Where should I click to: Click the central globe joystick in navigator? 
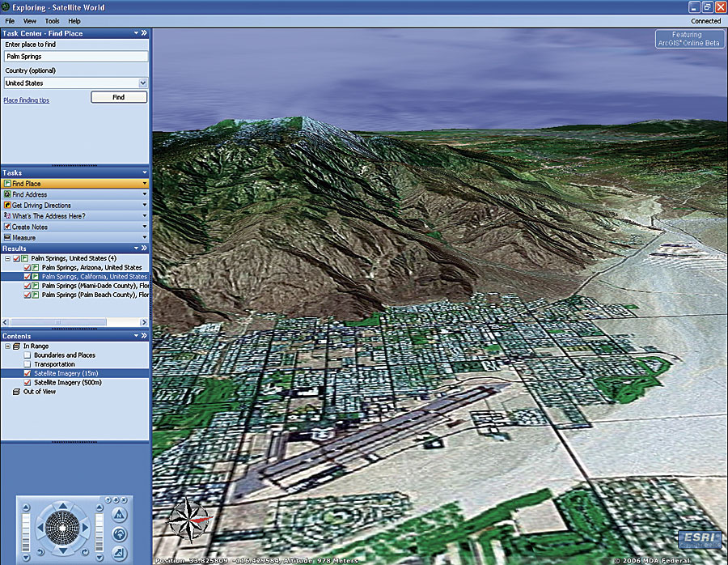[62, 528]
